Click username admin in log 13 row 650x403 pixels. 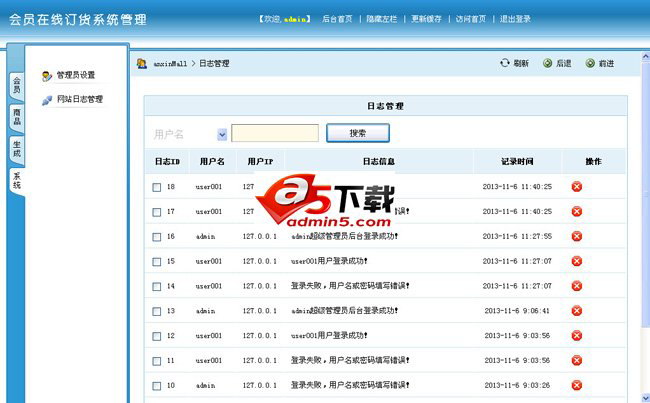click(205, 311)
